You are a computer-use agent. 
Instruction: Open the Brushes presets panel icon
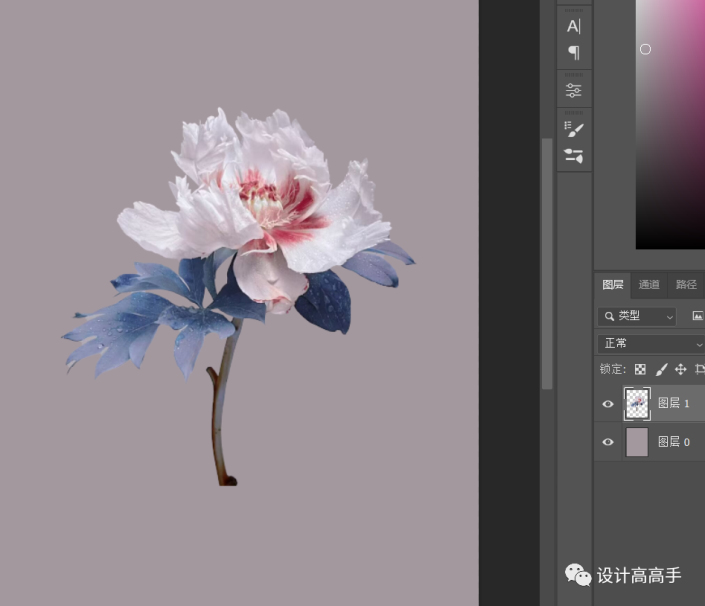574,156
